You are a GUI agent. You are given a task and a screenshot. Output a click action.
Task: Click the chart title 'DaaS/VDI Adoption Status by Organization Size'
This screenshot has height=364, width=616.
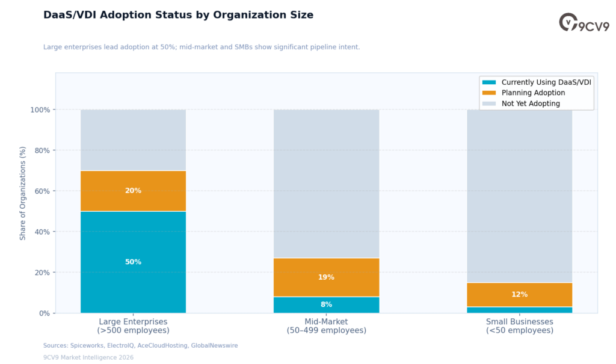(x=178, y=15)
